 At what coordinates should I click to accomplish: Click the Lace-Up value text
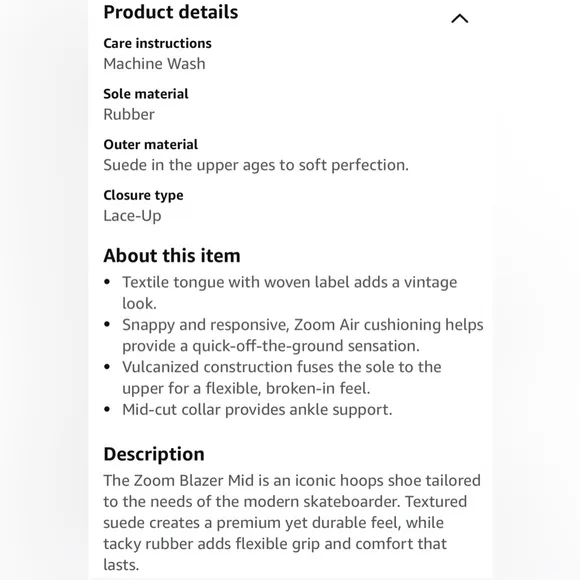(x=132, y=216)
